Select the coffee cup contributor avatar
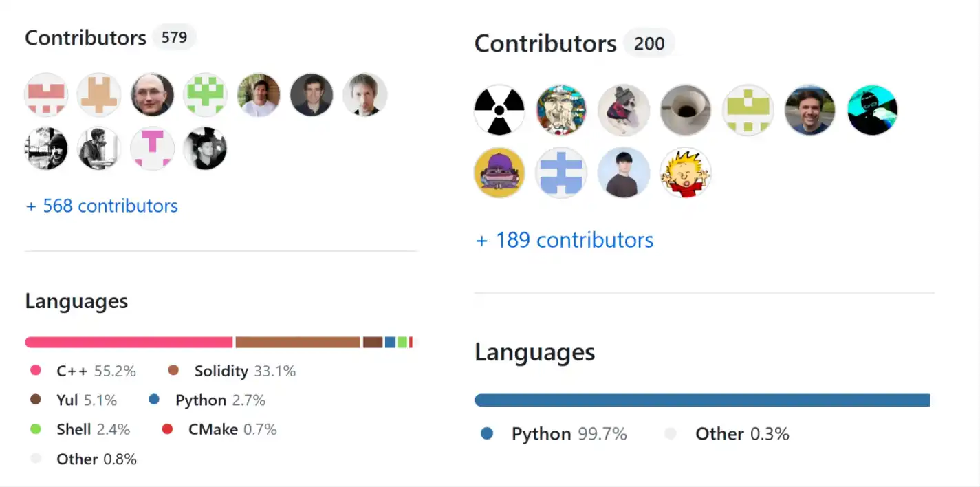The width and height of the screenshot is (980, 487). click(685, 110)
